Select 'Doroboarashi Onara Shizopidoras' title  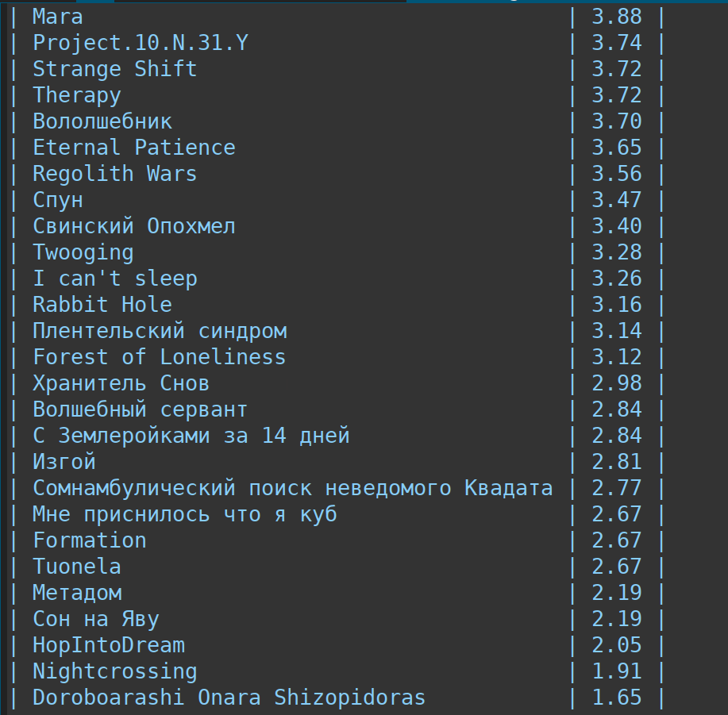tap(229, 698)
